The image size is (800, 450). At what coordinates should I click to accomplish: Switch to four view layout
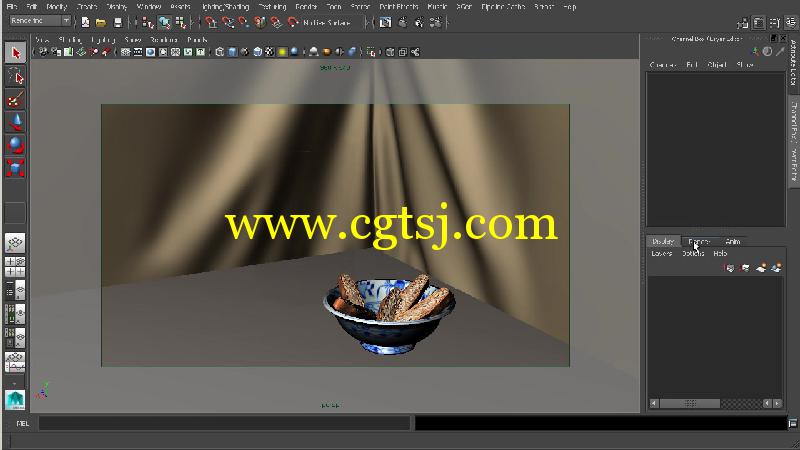15,267
